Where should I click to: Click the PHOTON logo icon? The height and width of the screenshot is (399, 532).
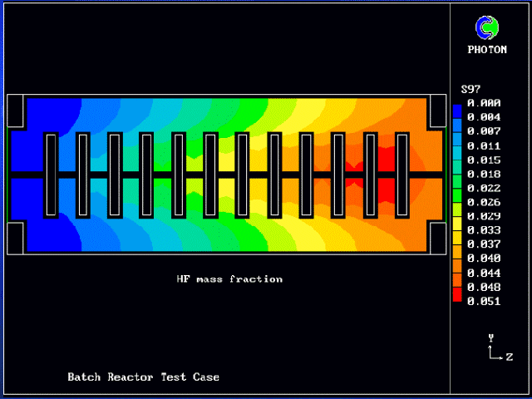point(486,28)
